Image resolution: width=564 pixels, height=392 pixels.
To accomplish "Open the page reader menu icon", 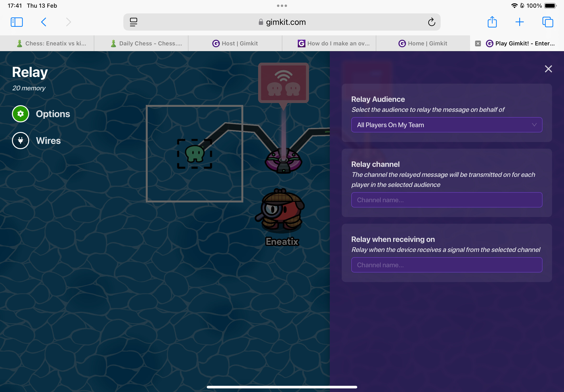I will [x=134, y=22].
